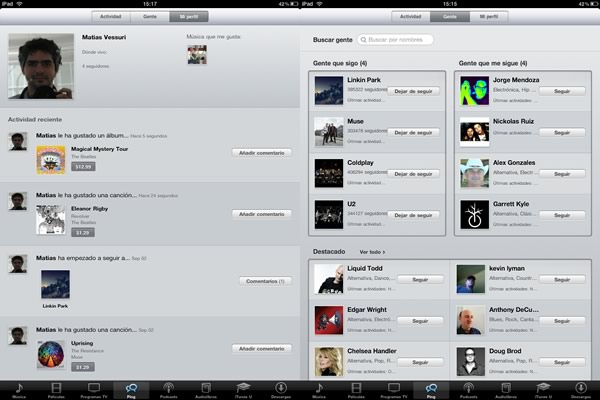600x400 pixels.
Task: Open Programas TV icon in Mi perfil screen's bottom bar
Action: (94, 390)
